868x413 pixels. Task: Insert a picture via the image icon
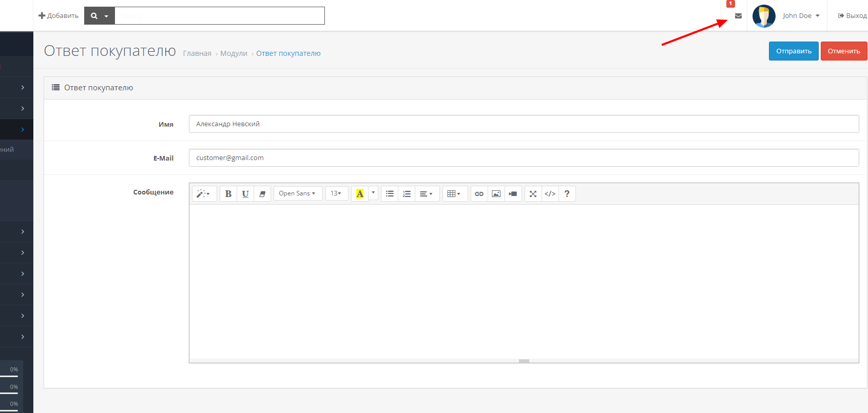pos(496,194)
